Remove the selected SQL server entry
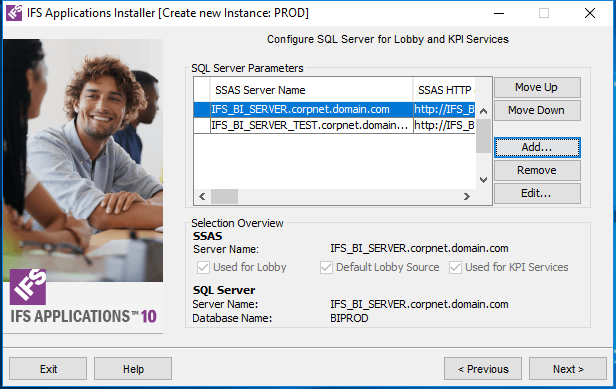This screenshot has width=616, height=389. click(537, 170)
